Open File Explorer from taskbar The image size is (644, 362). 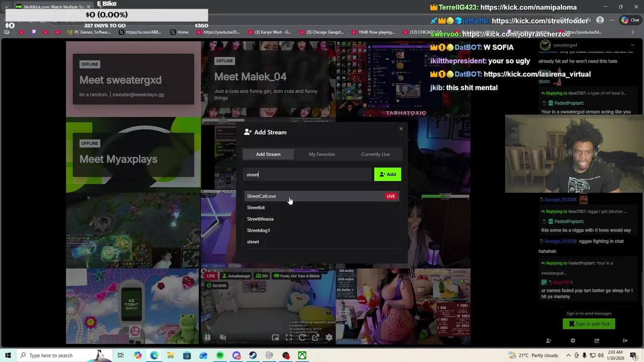click(x=171, y=355)
